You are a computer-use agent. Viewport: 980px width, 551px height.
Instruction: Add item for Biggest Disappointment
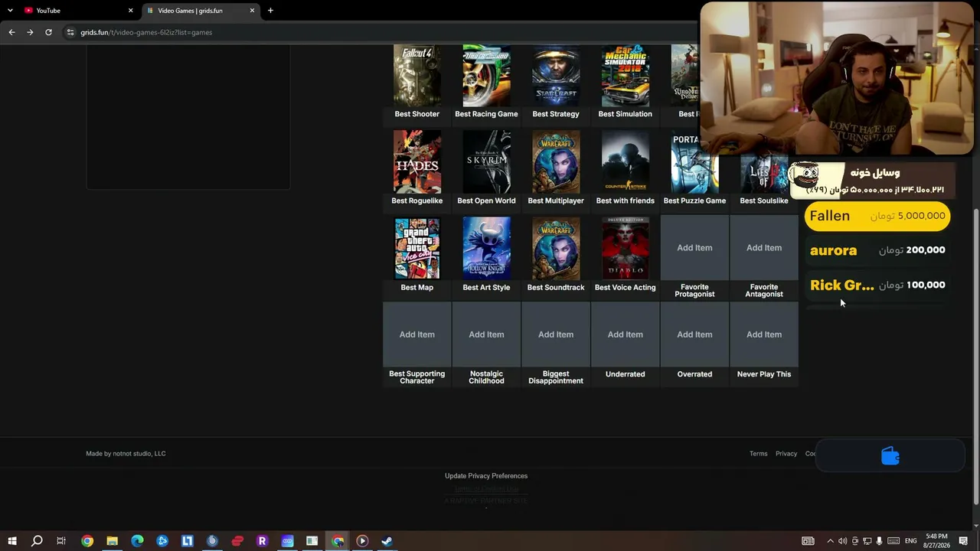pos(556,334)
